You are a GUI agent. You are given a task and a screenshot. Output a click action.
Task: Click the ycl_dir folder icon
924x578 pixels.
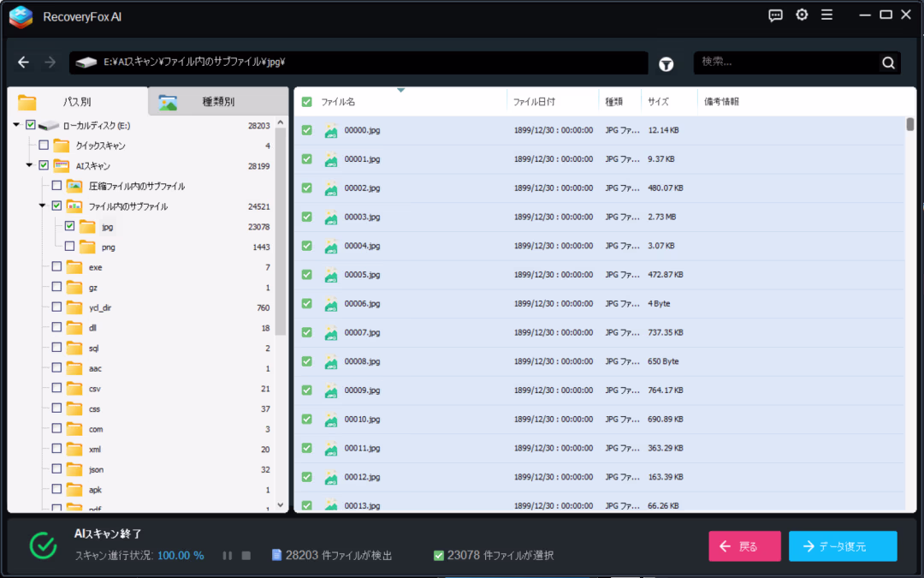point(74,307)
